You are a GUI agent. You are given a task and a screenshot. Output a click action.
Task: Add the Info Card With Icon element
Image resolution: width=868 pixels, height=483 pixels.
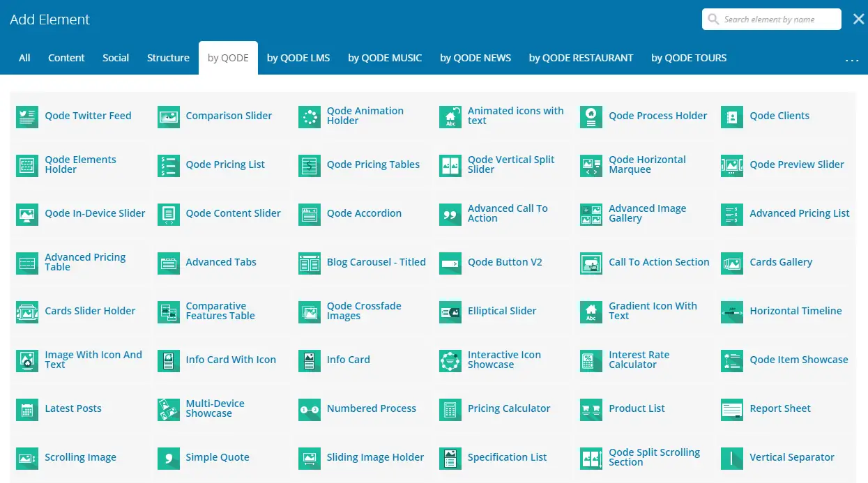click(x=220, y=360)
